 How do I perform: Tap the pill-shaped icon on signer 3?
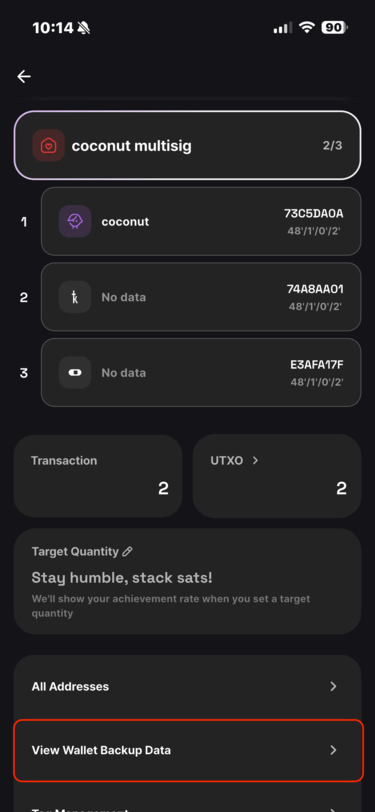pyautogui.click(x=75, y=373)
